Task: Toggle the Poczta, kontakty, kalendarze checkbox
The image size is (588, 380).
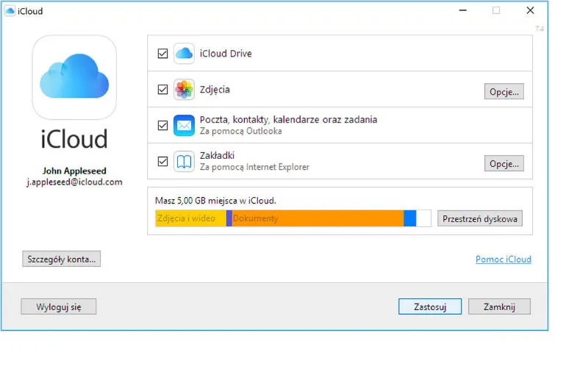Action: (x=162, y=125)
